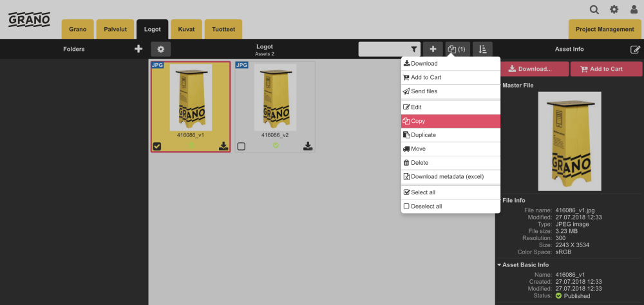
Task: Click the Published status text
Action: click(577, 296)
